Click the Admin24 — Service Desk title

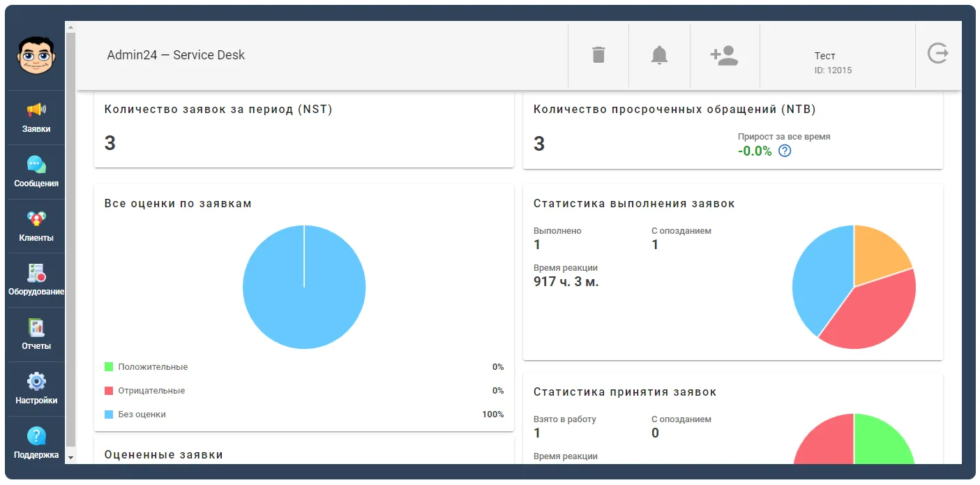pos(176,55)
